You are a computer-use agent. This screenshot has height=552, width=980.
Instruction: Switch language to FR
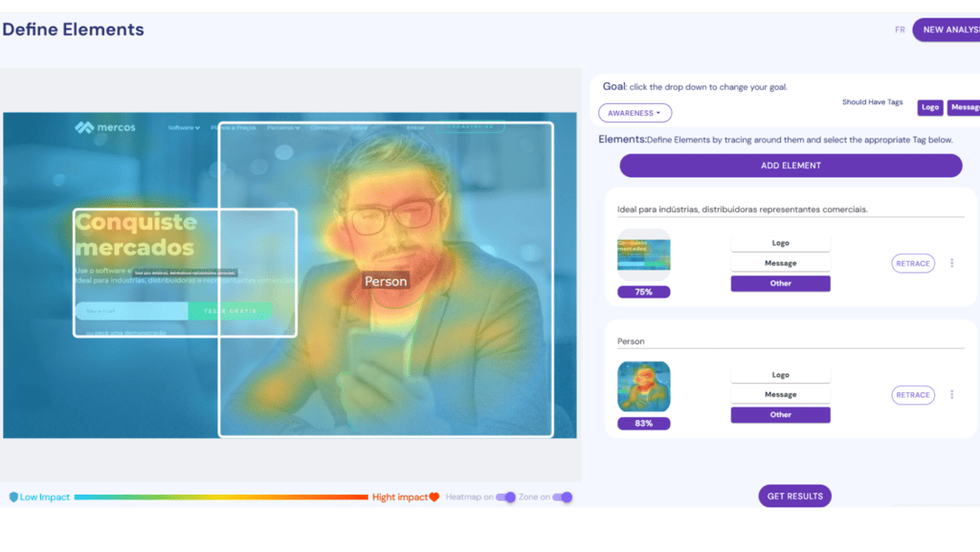click(x=900, y=30)
